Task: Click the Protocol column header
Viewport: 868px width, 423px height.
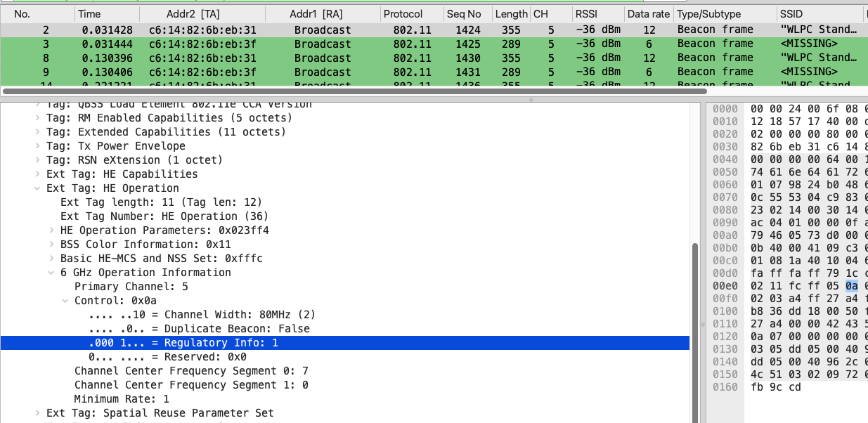Action: click(403, 14)
